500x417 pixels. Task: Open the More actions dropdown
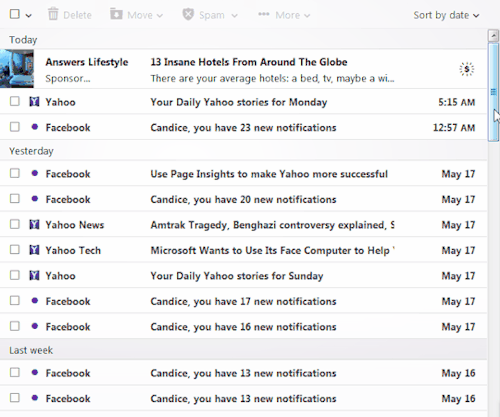pyautogui.click(x=284, y=15)
